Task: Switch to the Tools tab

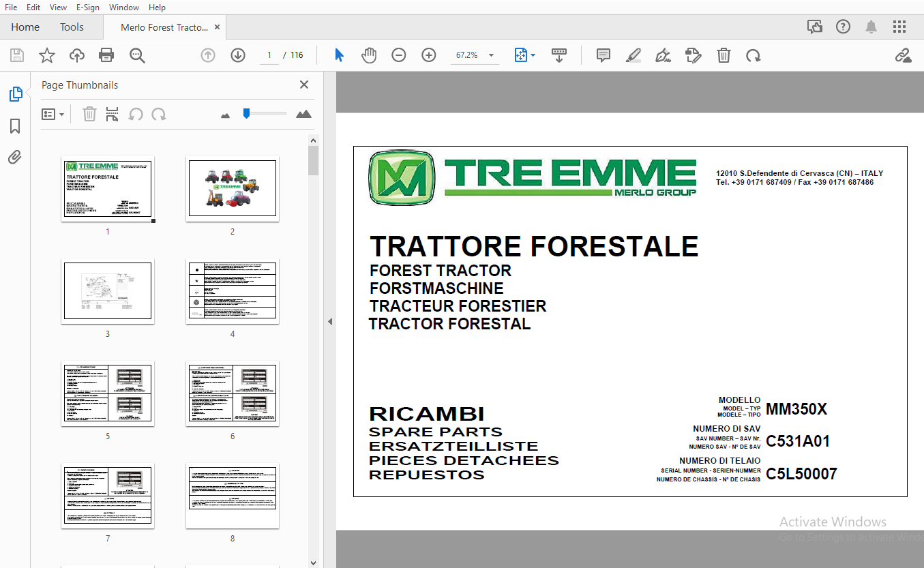Action: pyautogui.click(x=72, y=27)
